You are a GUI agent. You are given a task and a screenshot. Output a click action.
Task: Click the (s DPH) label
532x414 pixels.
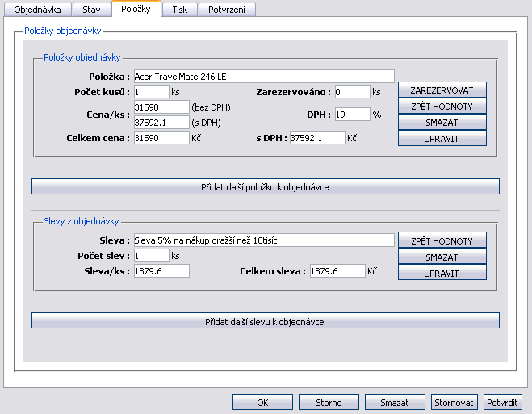click(206, 123)
